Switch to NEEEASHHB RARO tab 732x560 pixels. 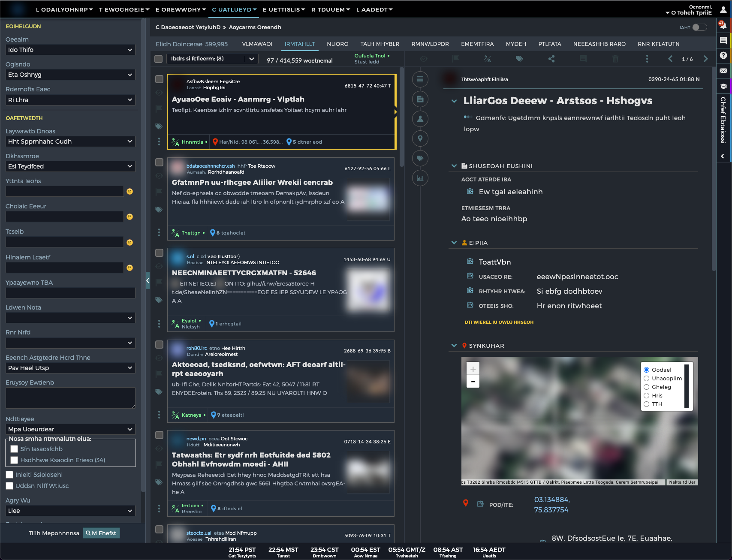599,44
